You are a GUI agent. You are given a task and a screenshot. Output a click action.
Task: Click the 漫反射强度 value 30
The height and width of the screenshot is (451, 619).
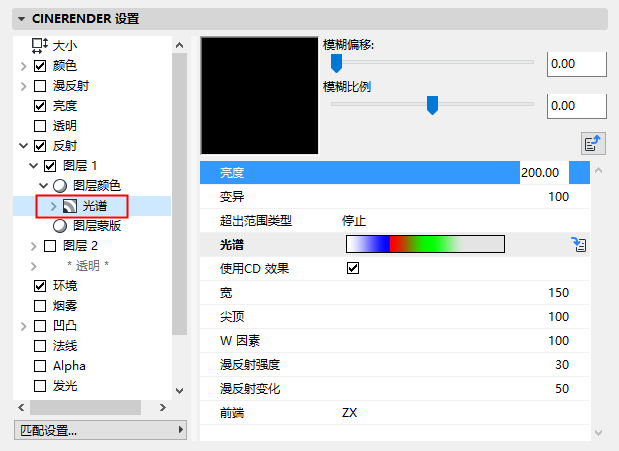pyautogui.click(x=562, y=365)
